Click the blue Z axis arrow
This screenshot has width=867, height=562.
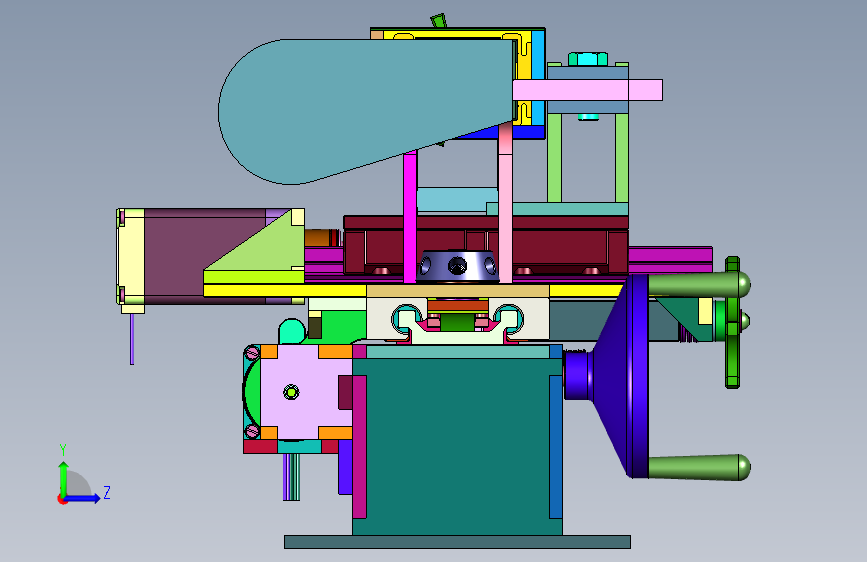click(83, 498)
